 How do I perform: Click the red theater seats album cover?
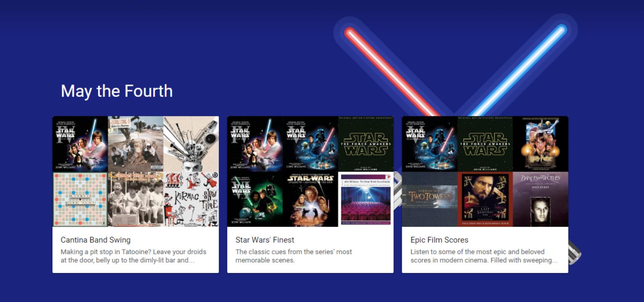(x=366, y=199)
